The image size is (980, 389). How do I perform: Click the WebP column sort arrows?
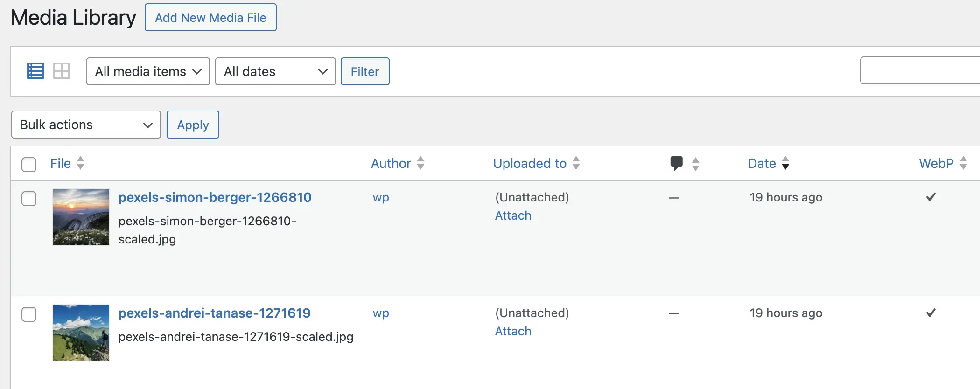pyautogui.click(x=963, y=163)
